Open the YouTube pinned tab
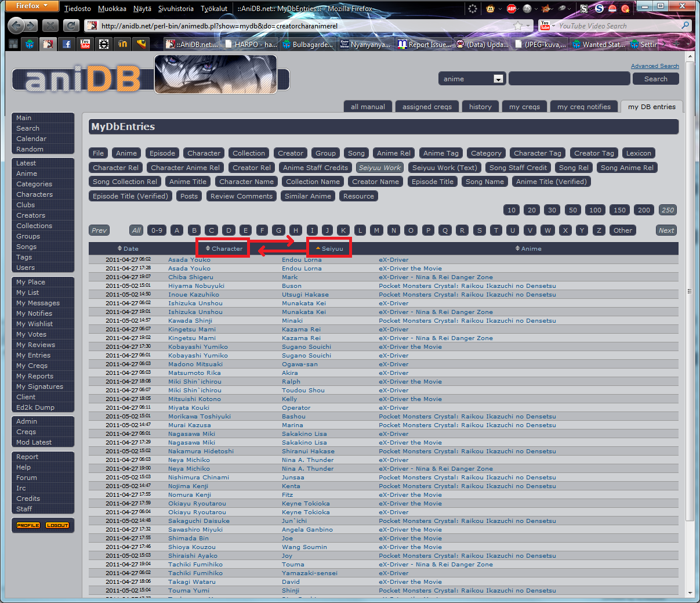 coord(85,44)
